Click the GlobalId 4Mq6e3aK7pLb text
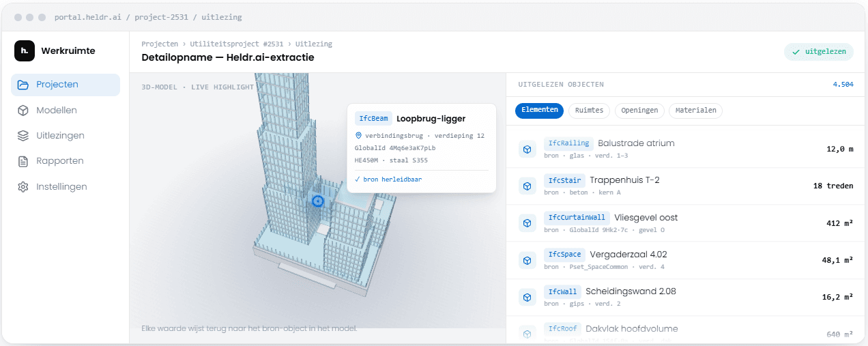Viewport: 868px width, 346px height. pos(395,148)
